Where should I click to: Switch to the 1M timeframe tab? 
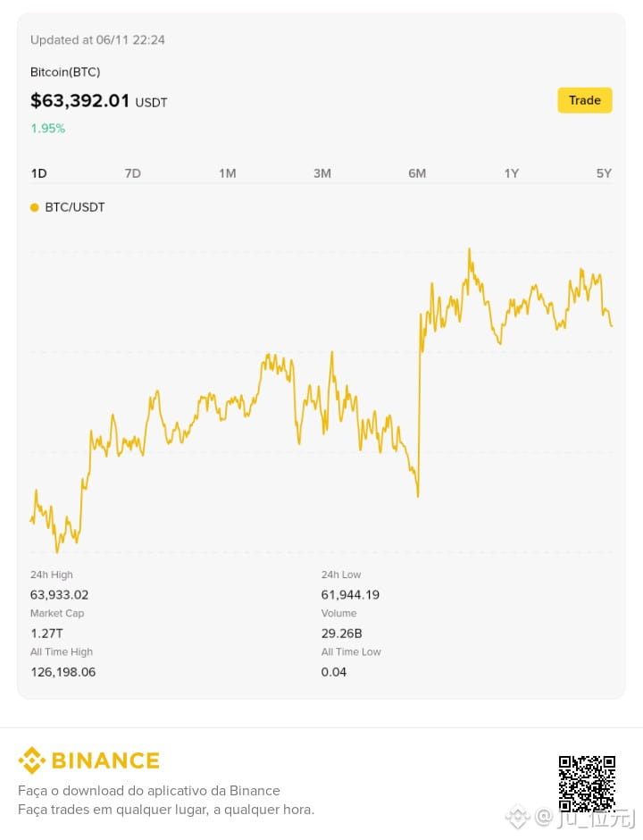pos(228,173)
